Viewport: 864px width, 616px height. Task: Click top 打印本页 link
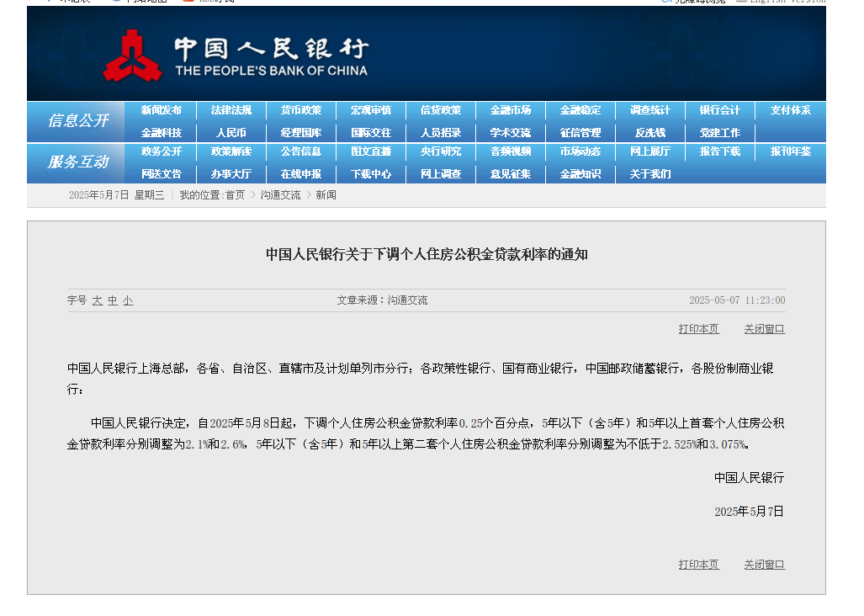click(698, 329)
